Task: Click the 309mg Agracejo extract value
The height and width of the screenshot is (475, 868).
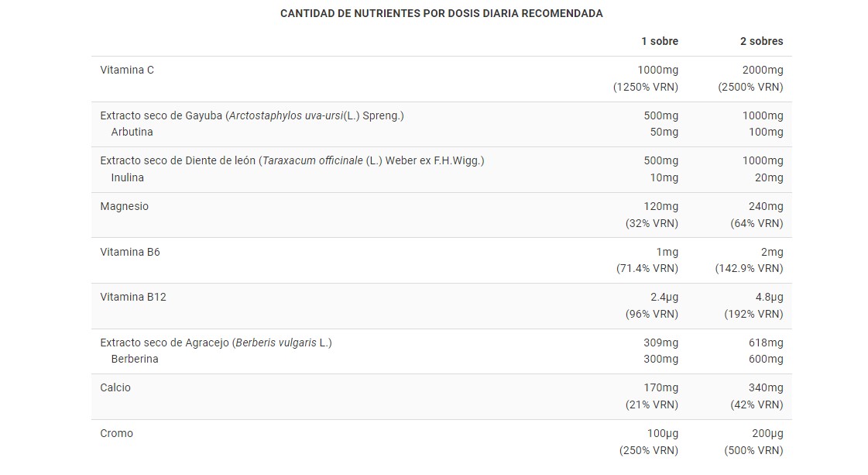Action: pyautogui.click(x=660, y=342)
